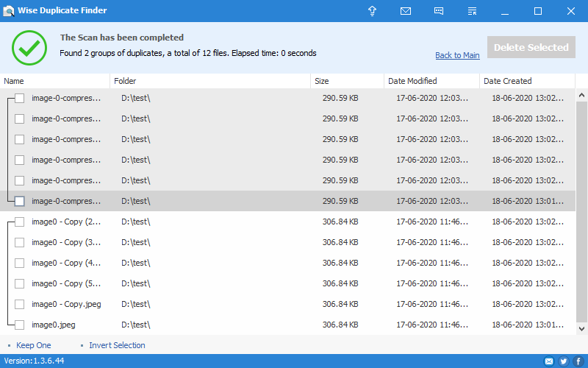Click the vertical scrollbar track of file list
Viewport: 588px width, 368px height.
(581, 212)
